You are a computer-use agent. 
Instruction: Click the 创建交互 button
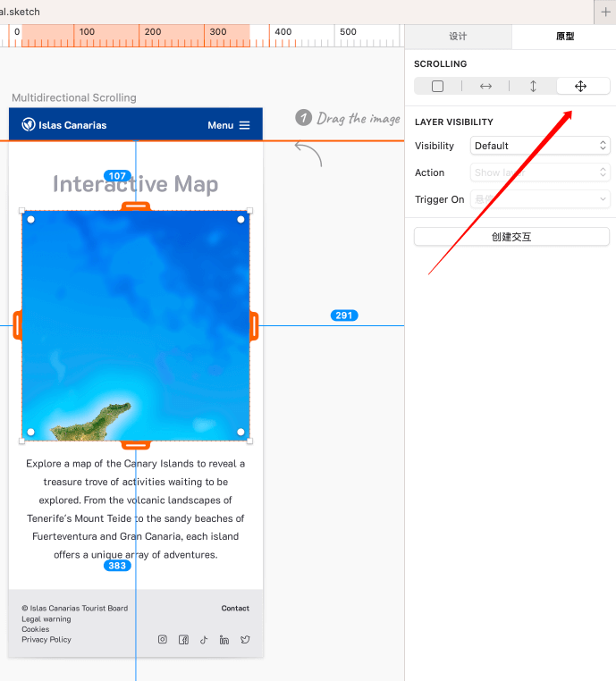(511, 237)
